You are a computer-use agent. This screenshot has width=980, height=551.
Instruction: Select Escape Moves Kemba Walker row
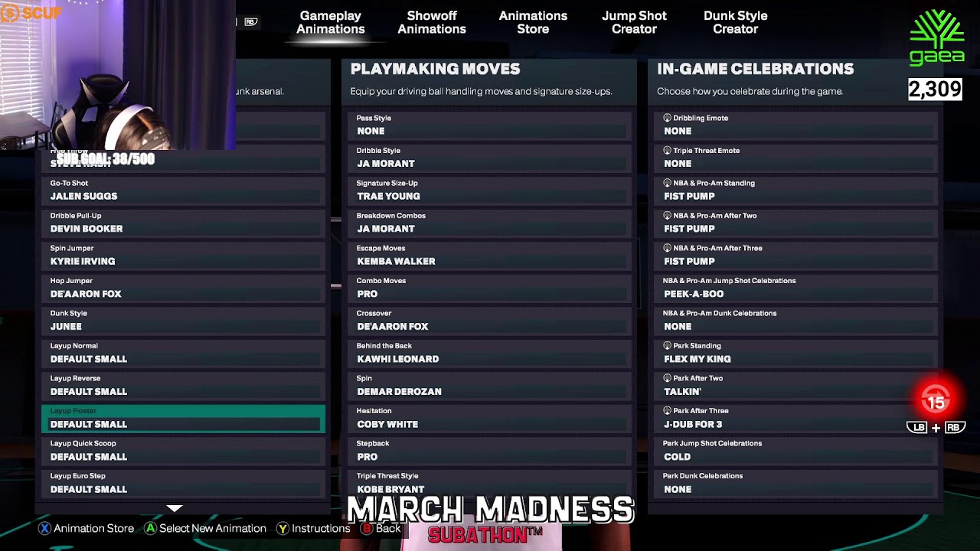coord(490,256)
